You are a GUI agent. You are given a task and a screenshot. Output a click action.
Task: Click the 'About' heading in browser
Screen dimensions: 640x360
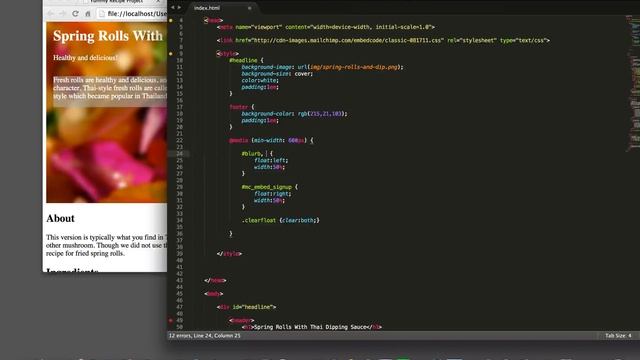pos(60,218)
